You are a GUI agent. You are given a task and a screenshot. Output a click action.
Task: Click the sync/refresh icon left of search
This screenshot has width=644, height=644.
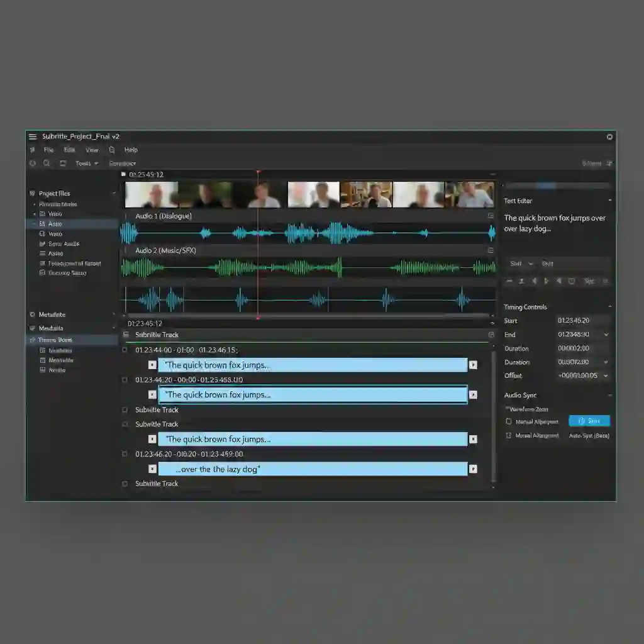coord(32,164)
